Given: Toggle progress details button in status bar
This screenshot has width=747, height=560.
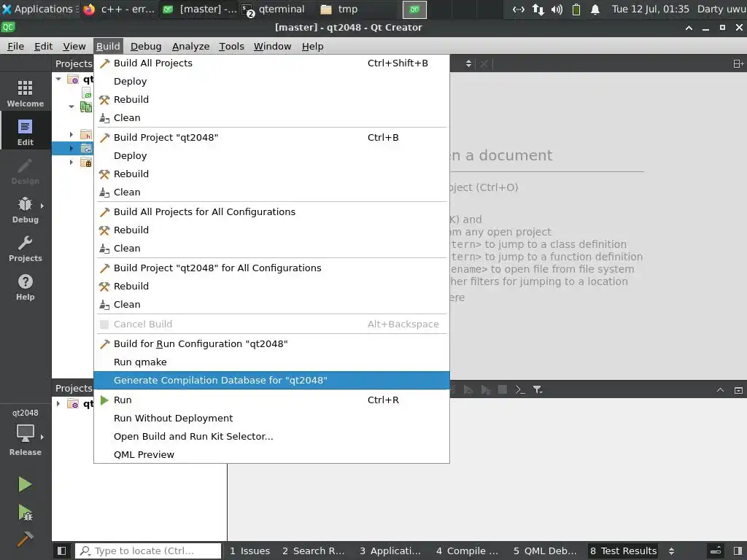Looking at the screenshot, I should click(716, 551).
